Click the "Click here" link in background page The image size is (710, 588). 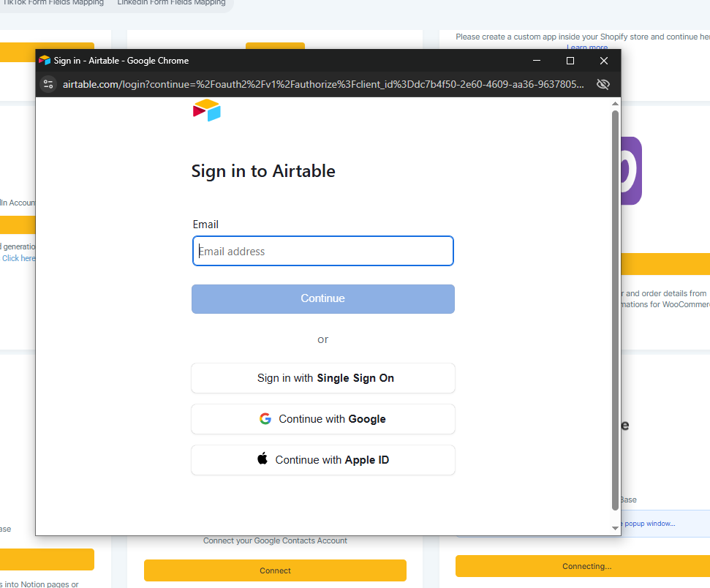pos(18,258)
